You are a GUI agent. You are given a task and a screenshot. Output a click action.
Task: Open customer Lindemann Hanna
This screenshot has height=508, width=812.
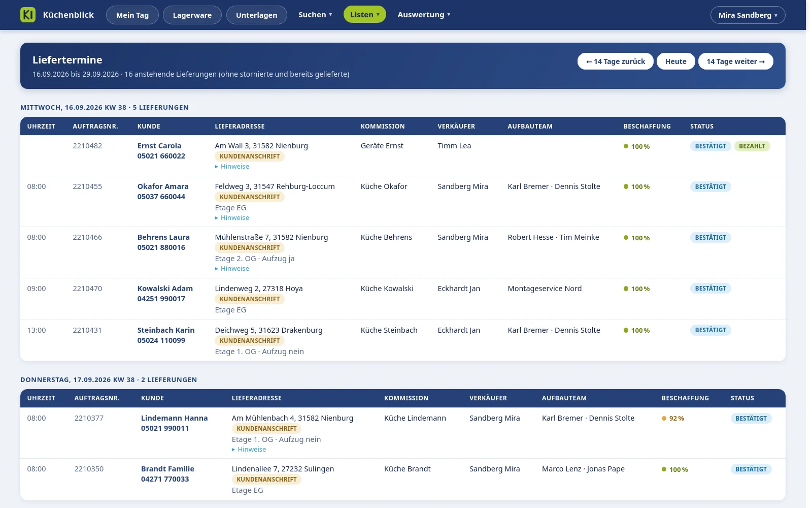[175, 418]
